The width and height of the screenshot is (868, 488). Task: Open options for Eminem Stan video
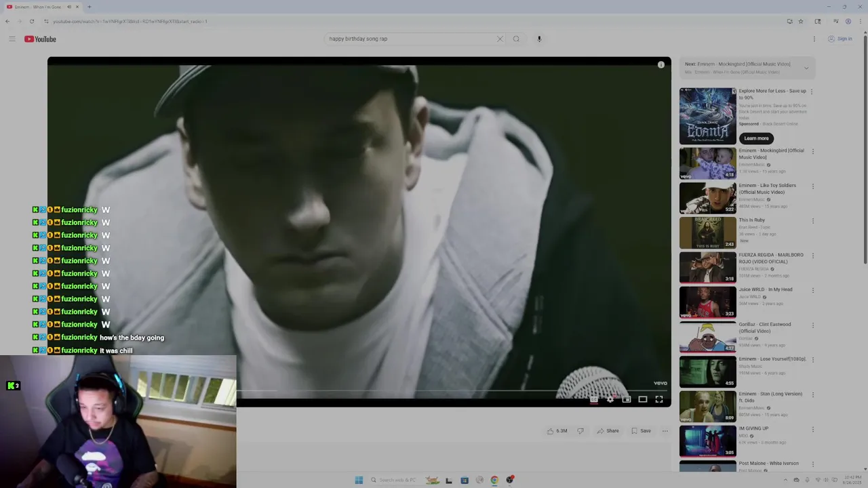[x=812, y=394]
